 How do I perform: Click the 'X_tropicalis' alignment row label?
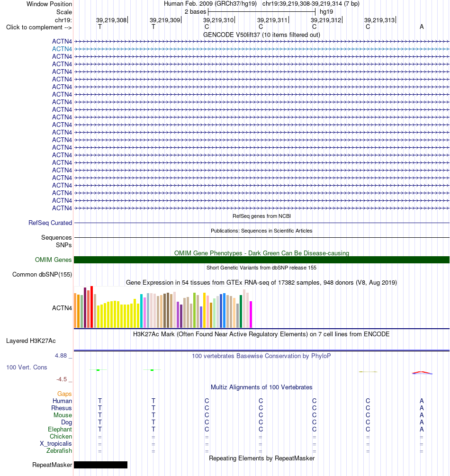coord(56,443)
